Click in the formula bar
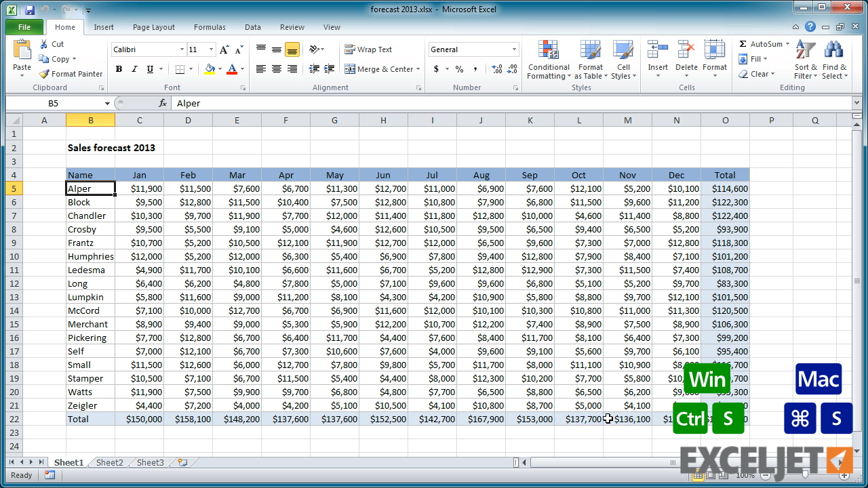The image size is (868, 488). (x=512, y=103)
